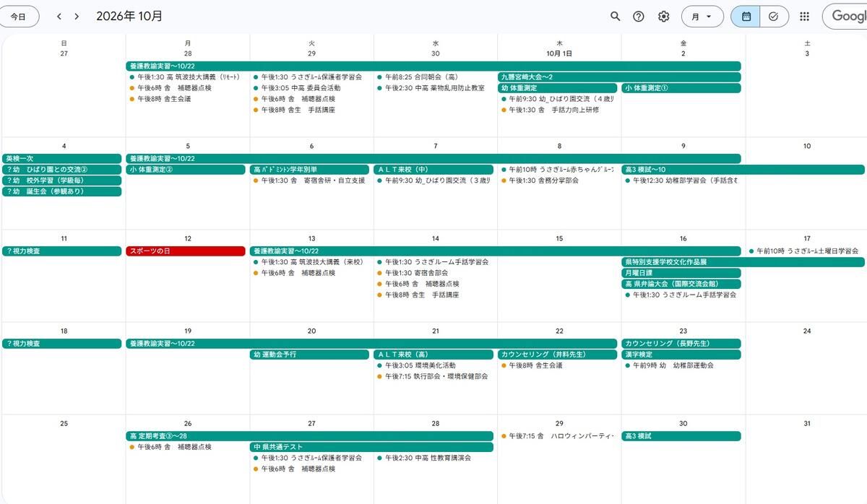Image resolution: width=867 pixels, height=504 pixels.
Task: Open the 午前10時 うさぎルーム赤ちゃんグループ event
Action: 558,170
